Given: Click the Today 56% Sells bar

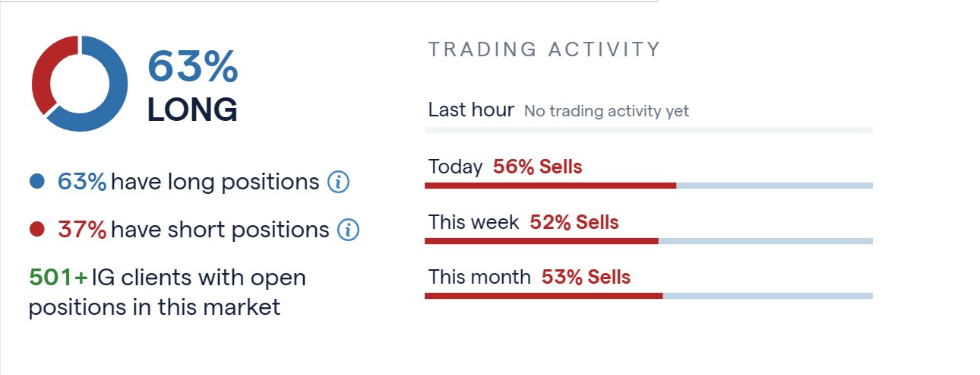Looking at the screenshot, I should coord(649,186).
